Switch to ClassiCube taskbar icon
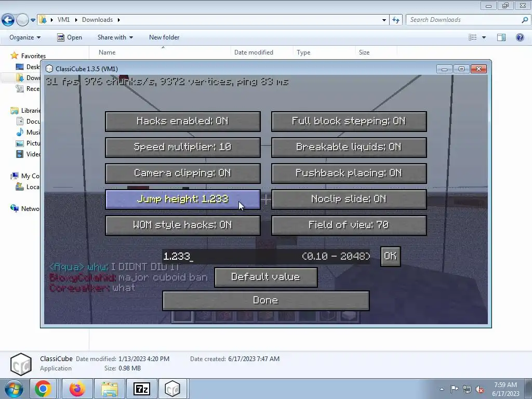Screen dimensions: 532x399 tap(172, 389)
